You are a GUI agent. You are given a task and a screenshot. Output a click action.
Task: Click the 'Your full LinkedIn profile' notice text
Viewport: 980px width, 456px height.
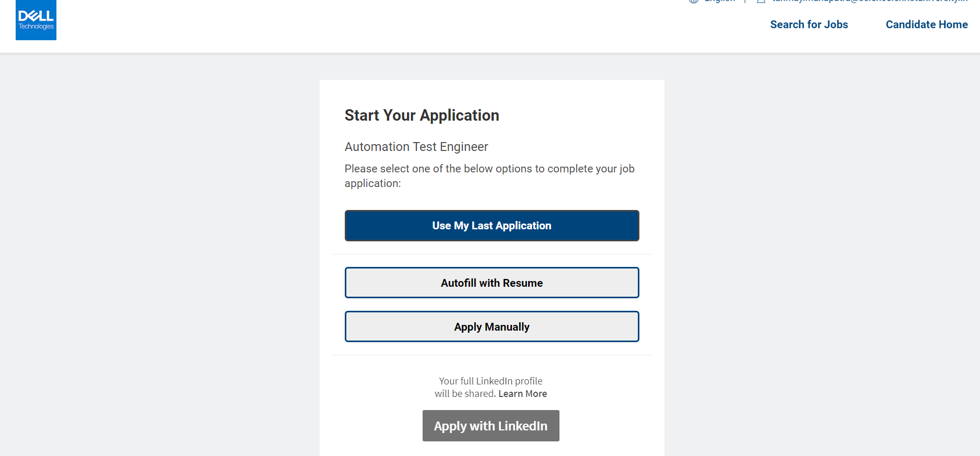491,381
